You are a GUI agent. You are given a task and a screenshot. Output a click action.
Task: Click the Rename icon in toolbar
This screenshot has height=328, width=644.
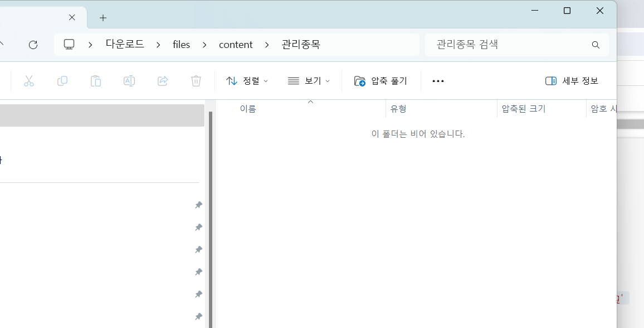(129, 81)
